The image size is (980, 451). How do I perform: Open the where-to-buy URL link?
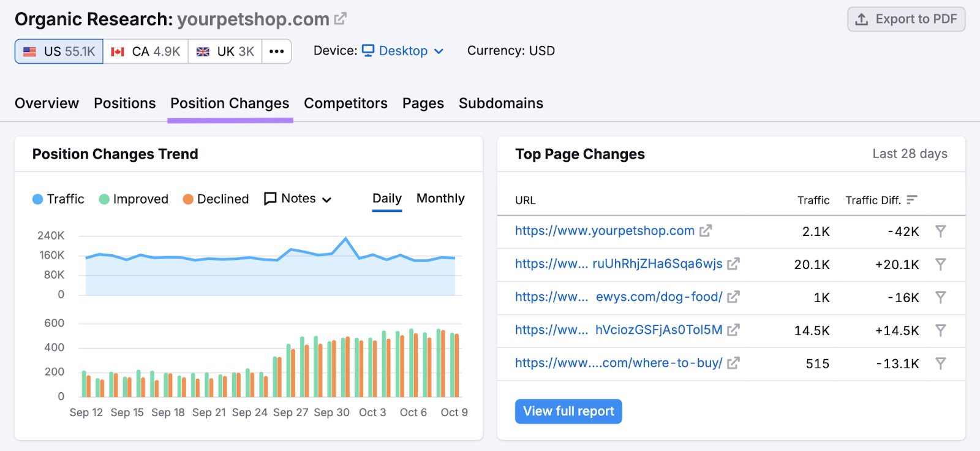pos(619,363)
